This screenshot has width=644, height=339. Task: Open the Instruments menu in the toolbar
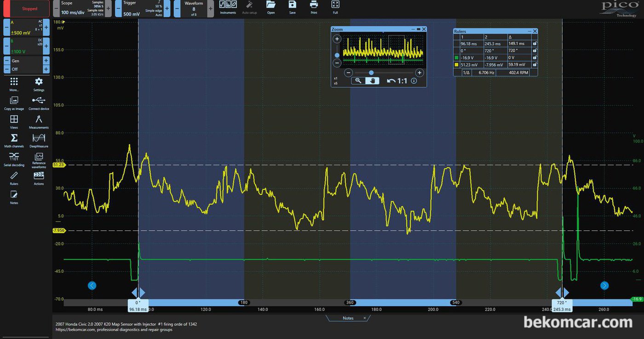click(228, 7)
